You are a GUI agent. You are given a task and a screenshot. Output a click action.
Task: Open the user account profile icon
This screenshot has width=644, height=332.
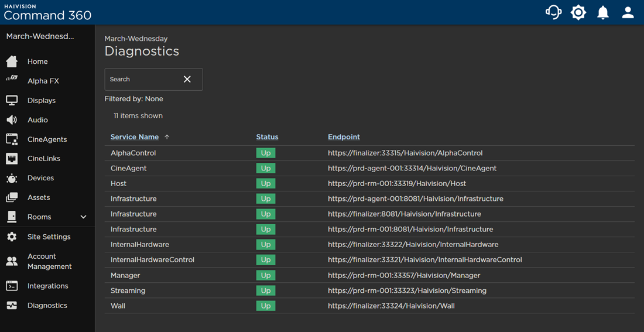tap(628, 12)
